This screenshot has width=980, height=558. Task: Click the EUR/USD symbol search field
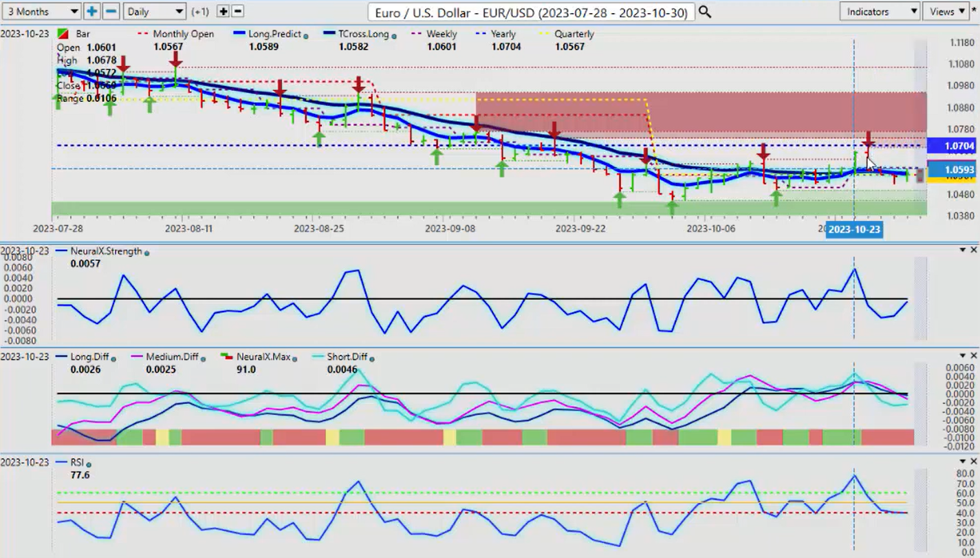(531, 12)
